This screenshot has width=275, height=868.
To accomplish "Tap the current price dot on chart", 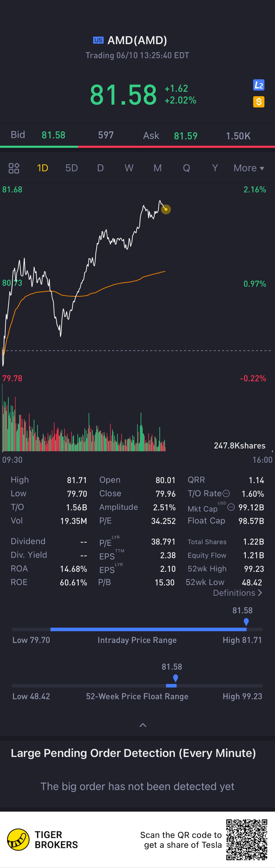I will pyautogui.click(x=166, y=209).
